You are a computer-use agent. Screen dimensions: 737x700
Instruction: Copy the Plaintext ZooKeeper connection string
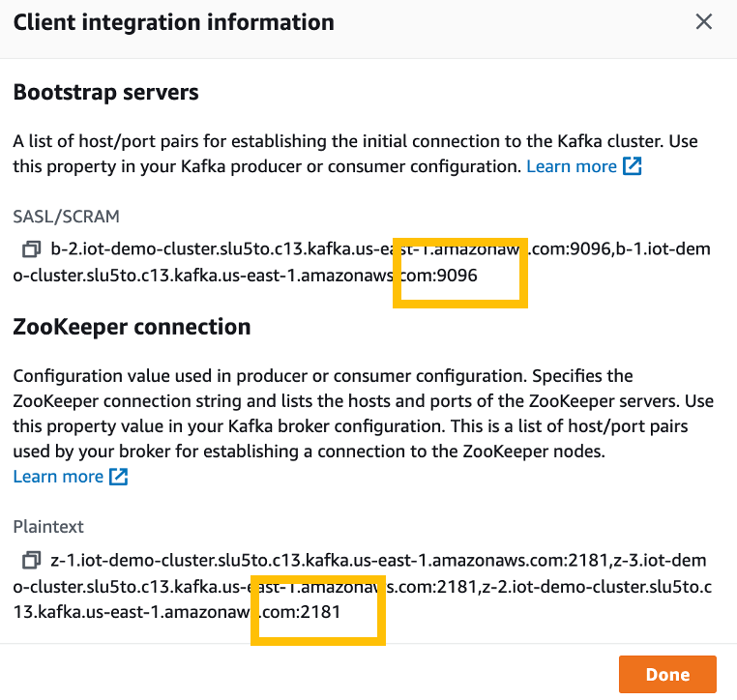(32, 560)
